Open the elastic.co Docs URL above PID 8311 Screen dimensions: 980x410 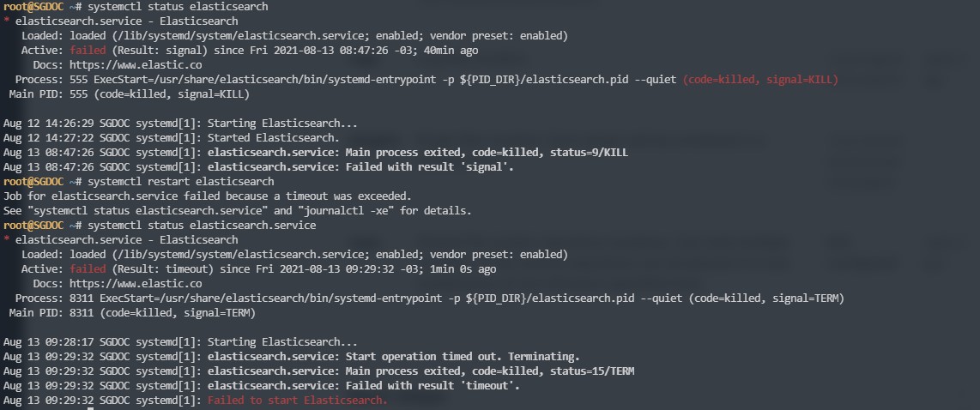tap(135, 284)
